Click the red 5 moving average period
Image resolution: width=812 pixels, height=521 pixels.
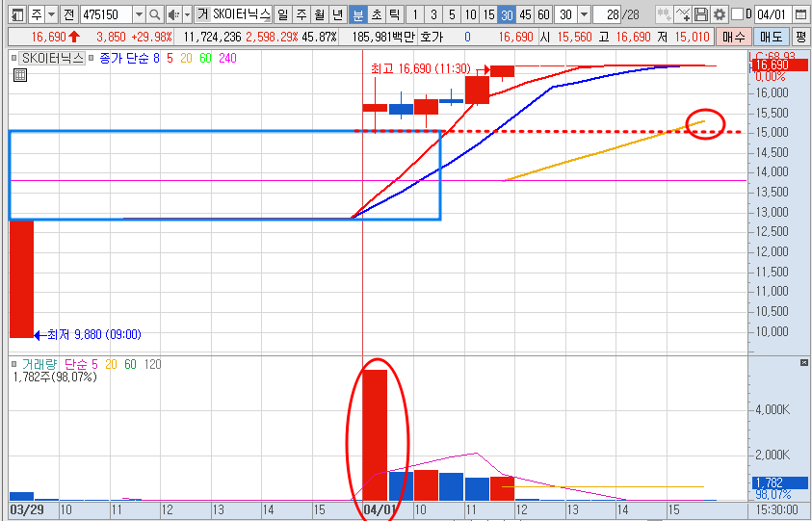pyautogui.click(x=170, y=58)
